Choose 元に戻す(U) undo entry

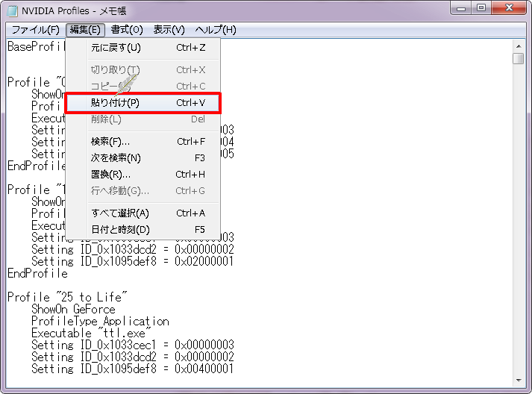(x=143, y=48)
